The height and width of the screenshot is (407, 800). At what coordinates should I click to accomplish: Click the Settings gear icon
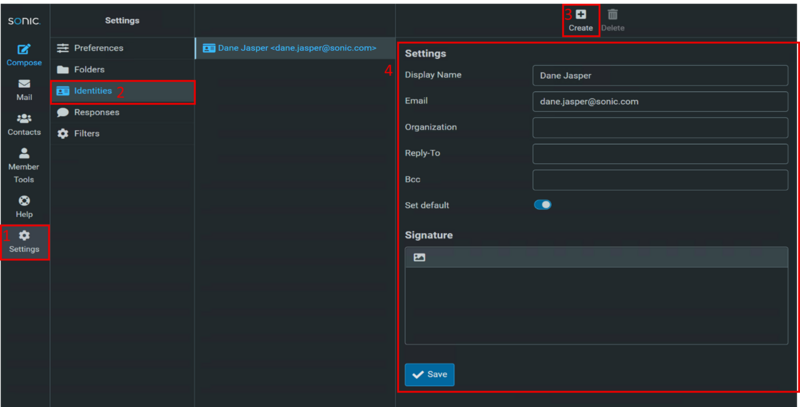24,236
